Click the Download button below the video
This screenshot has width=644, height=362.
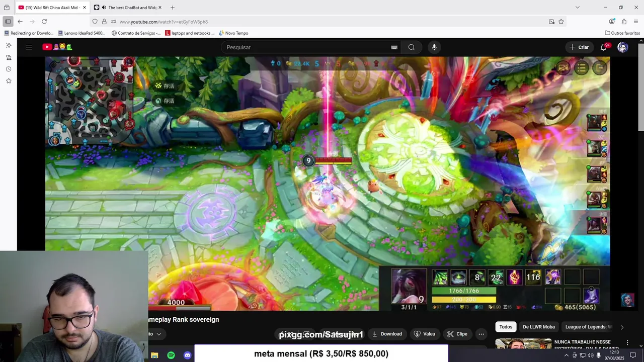pyautogui.click(x=387, y=334)
